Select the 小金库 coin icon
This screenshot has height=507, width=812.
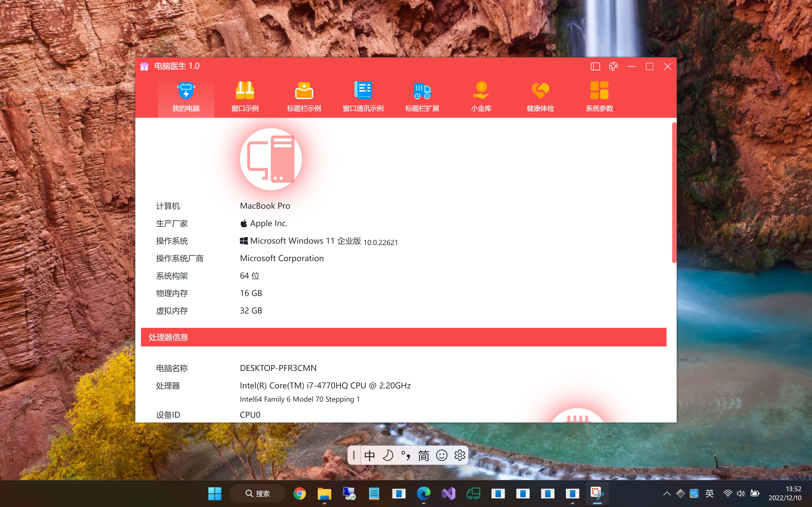click(x=481, y=90)
